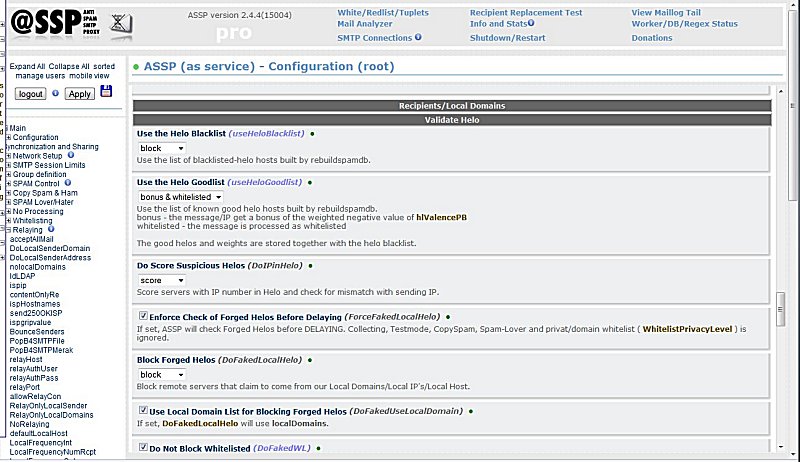Click the WhitelistPrivacyLevel parameter link
Screen dimensions: 800x462
[687, 329]
